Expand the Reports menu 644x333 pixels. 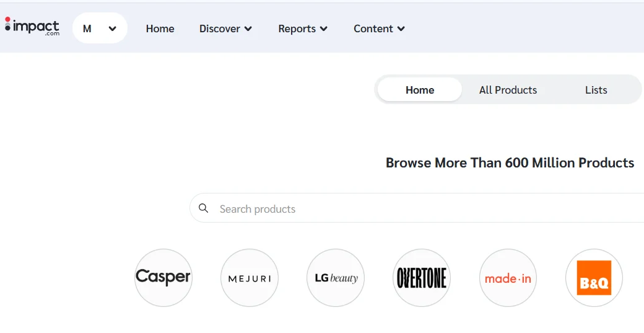tap(303, 29)
